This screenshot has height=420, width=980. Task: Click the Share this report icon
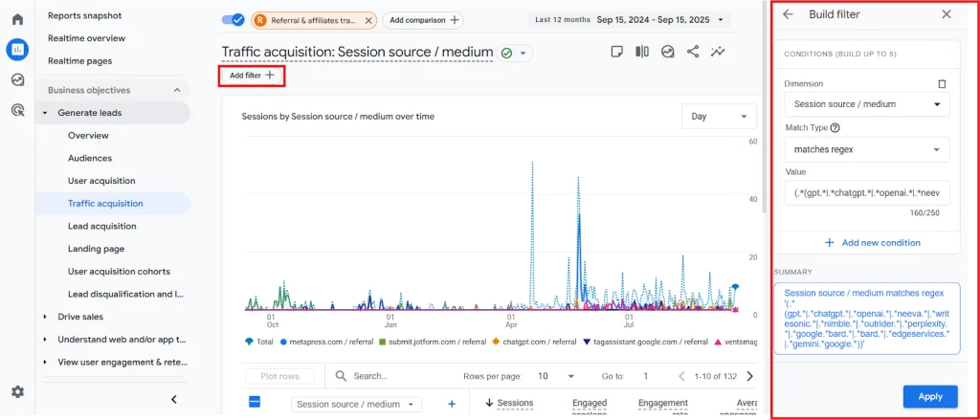[693, 52]
